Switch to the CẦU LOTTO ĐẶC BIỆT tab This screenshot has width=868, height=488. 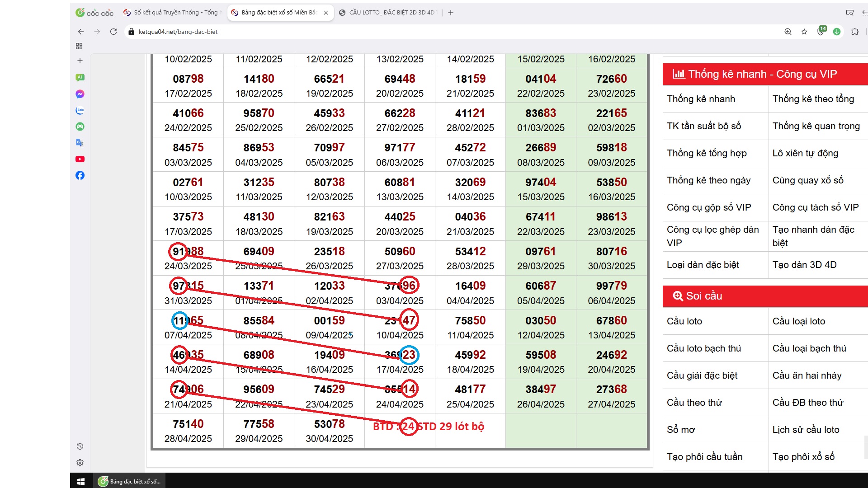click(391, 13)
